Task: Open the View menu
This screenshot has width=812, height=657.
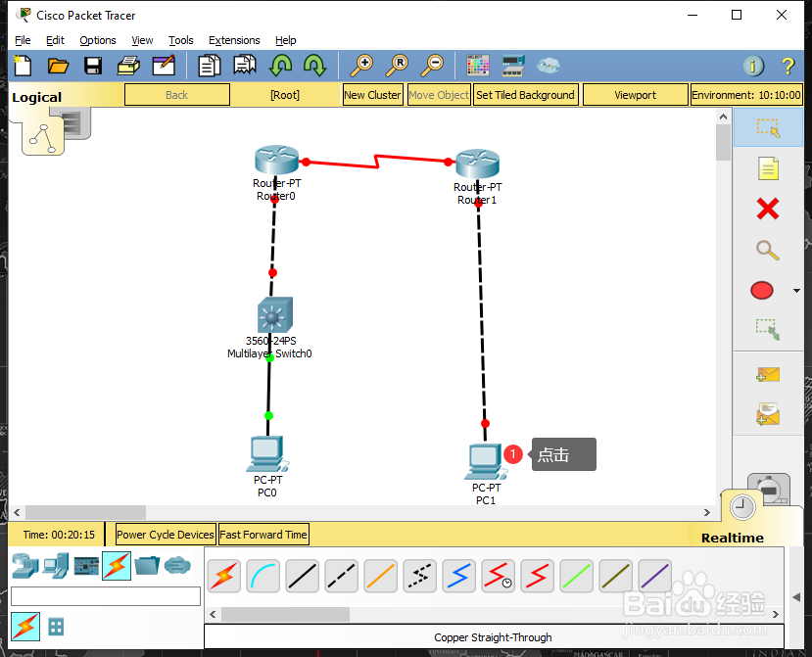Action: (x=142, y=40)
